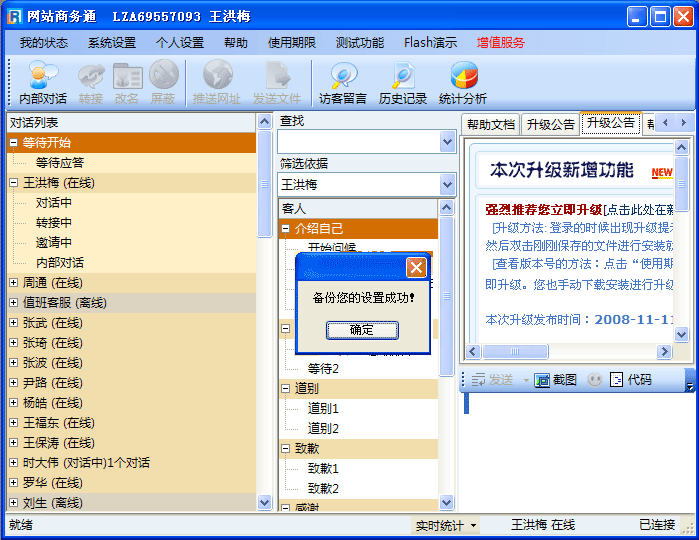Collapse the 道别 reply category
This screenshot has width=699, height=540.
[286, 388]
